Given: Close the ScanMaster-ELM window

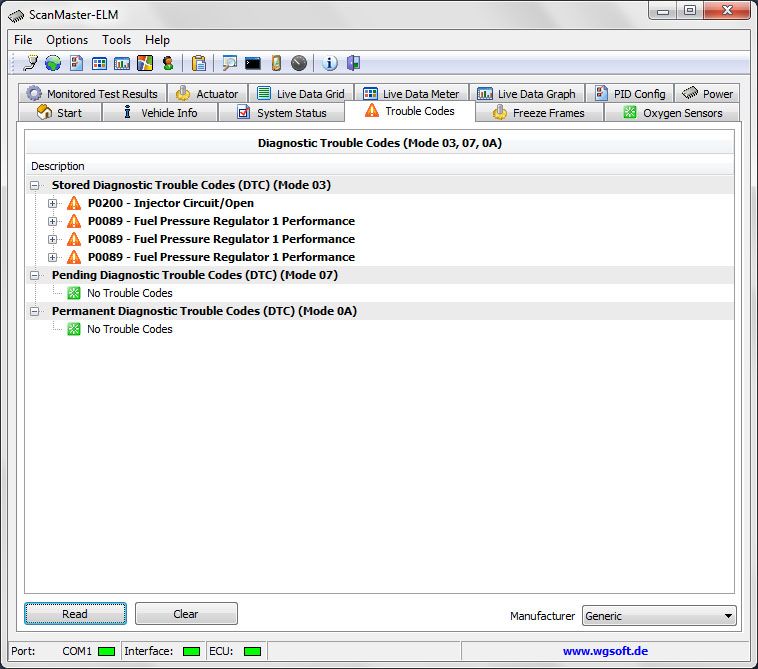Looking at the screenshot, I should coord(727,11).
